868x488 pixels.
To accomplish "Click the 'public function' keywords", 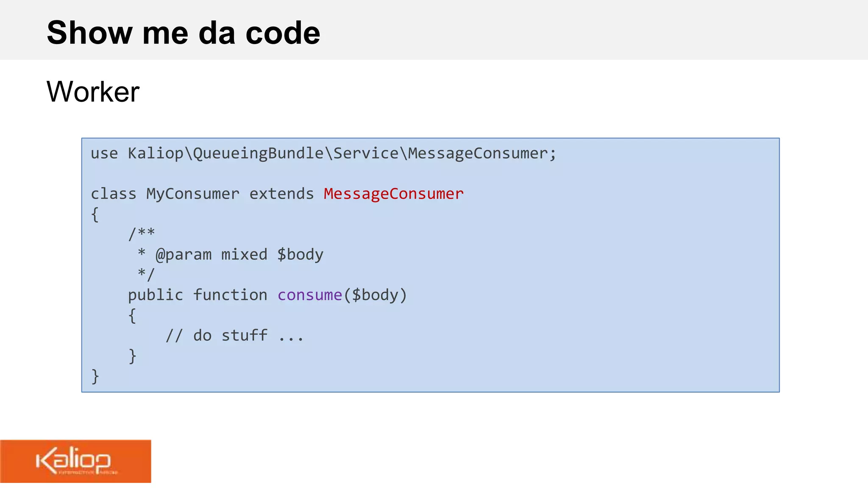I will [198, 295].
